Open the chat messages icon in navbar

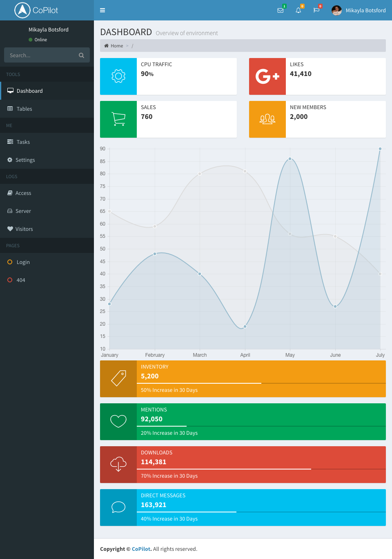[x=316, y=10]
